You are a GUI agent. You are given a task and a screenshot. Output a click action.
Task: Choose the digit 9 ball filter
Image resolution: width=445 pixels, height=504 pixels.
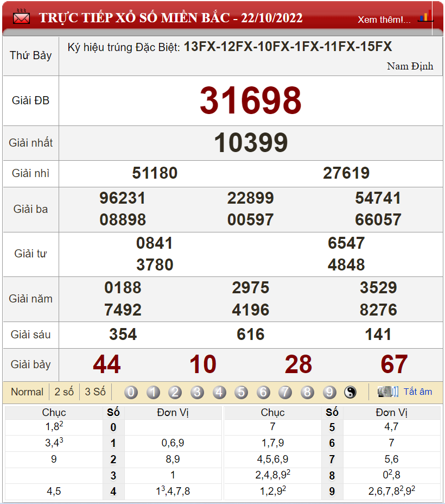click(329, 392)
